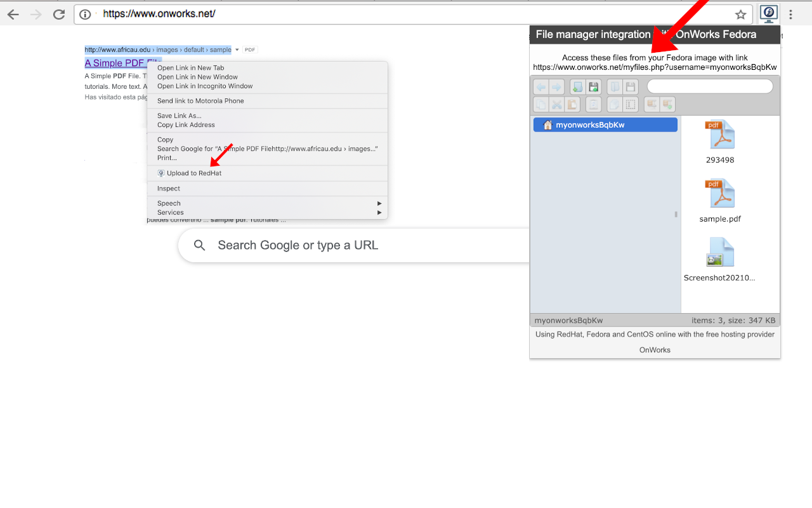Click the Search Google or type a URL box
This screenshot has width=812, height=508.
click(355, 245)
